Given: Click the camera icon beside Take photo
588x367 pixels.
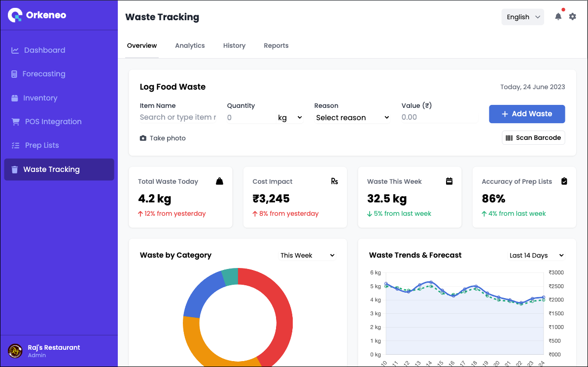Looking at the screenshot, I should tap(143, 138).
